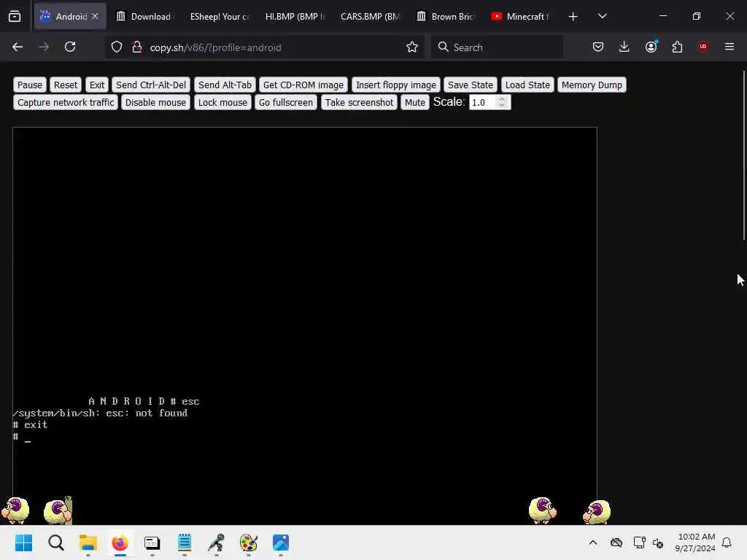Image resolution: width=747 pixels, height=560 pixels.
Task: Send Alt-Tab to emulator
Action: click(x=225, y=85)
